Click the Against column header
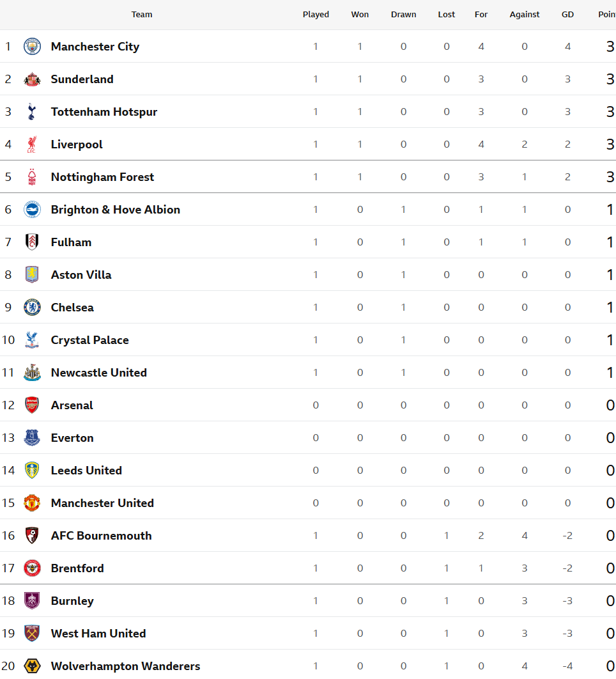The width and height of the screenshot is (616, 679). 525,14
